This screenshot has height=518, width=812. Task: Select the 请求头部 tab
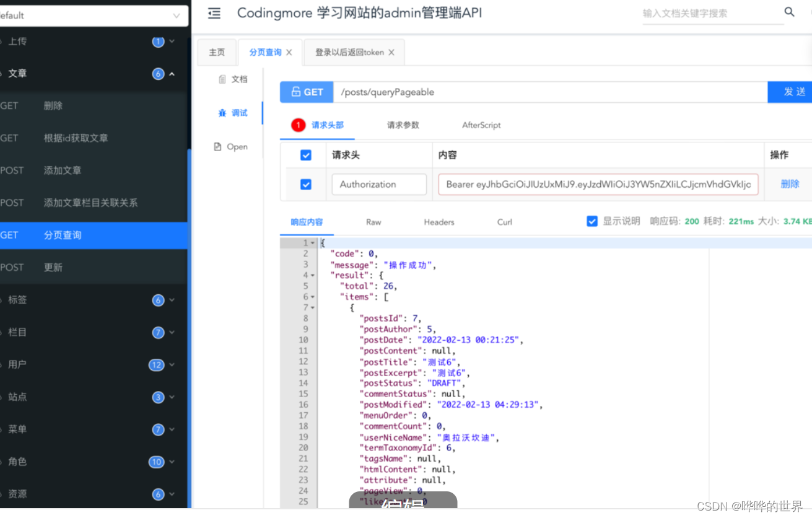pyautogui.click(x=328, y=125)
